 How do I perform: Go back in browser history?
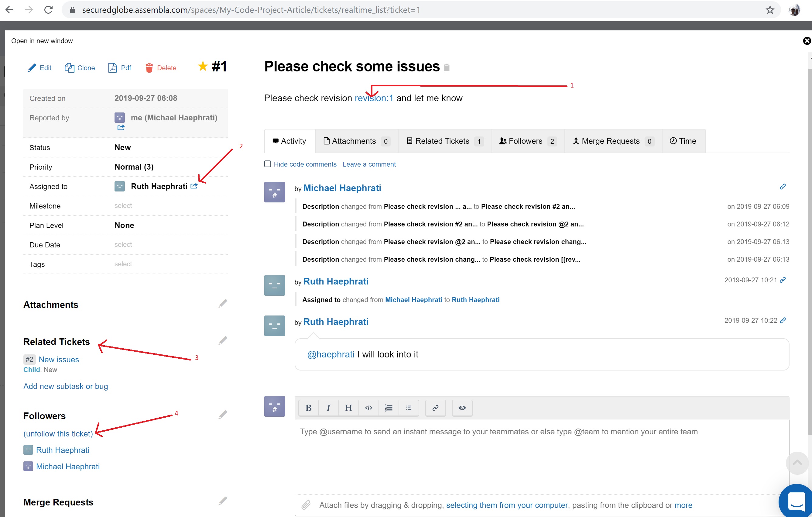[9, 10]
